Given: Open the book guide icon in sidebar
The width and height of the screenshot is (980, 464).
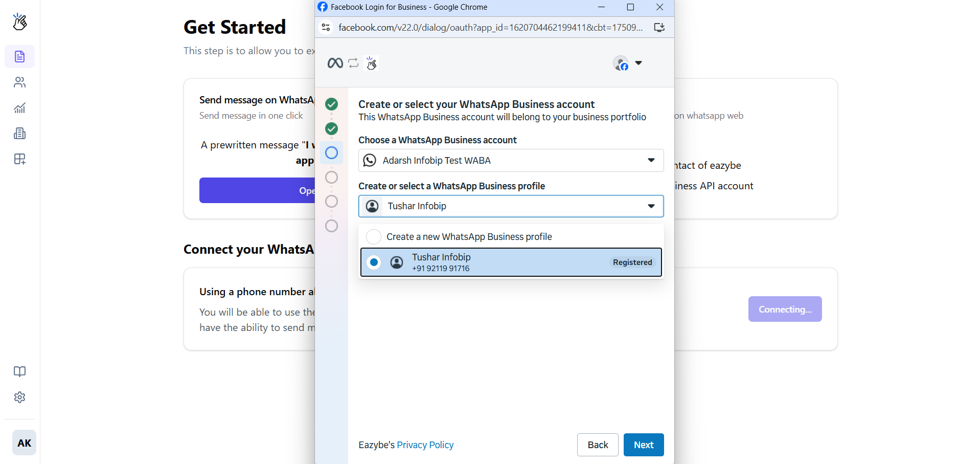Looking at the screenshot, I should [19, 371].
